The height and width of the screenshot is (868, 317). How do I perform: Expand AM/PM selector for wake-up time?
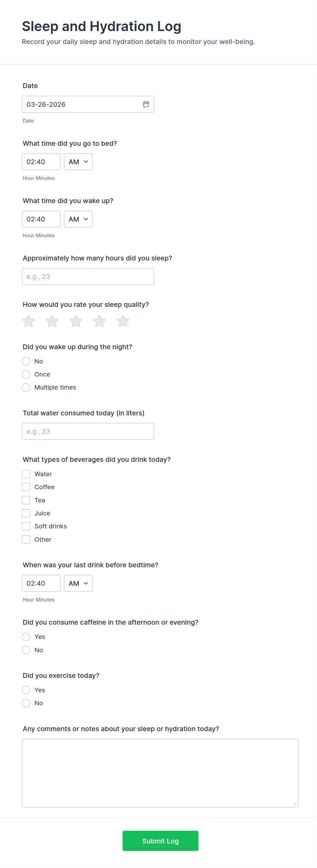coord(78,219)
